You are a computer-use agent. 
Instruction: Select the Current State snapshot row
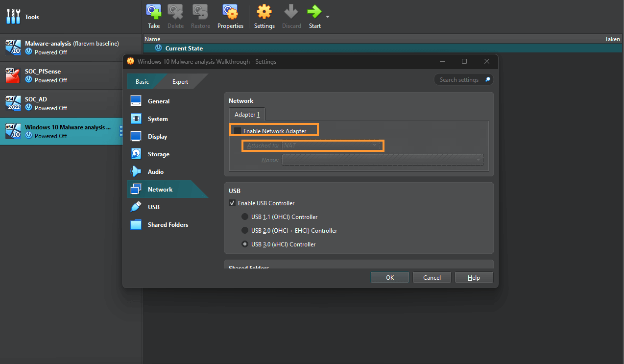tap(384, 48)
